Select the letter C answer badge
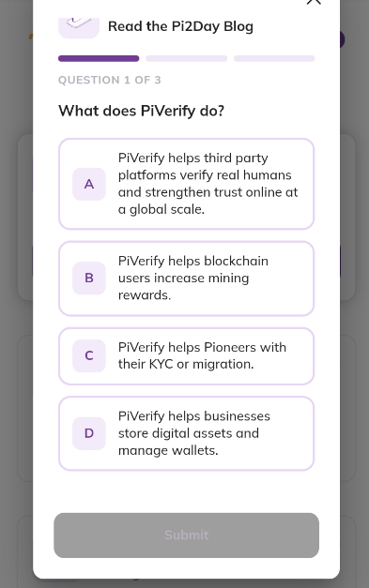This screenshot has height=588, width=369. 89,355
